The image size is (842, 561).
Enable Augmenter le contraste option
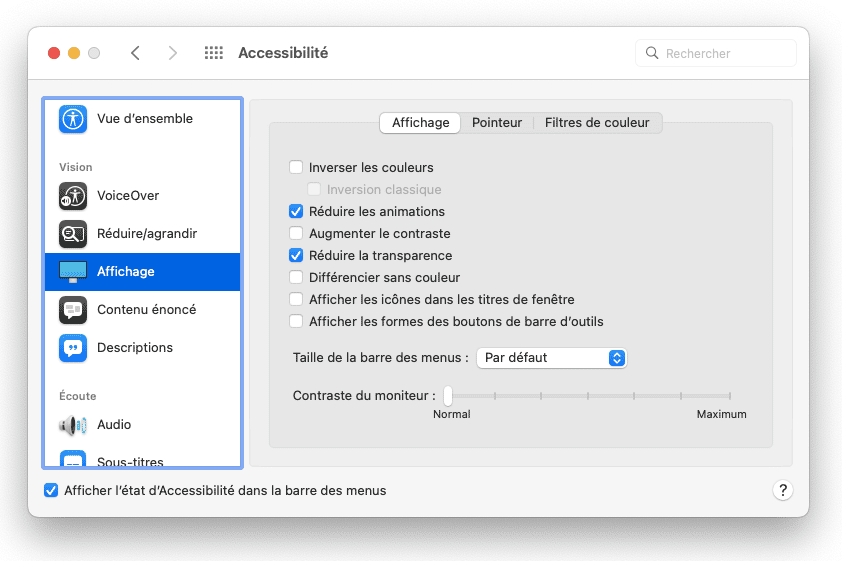pyautogui.click(x=296, y=234)
